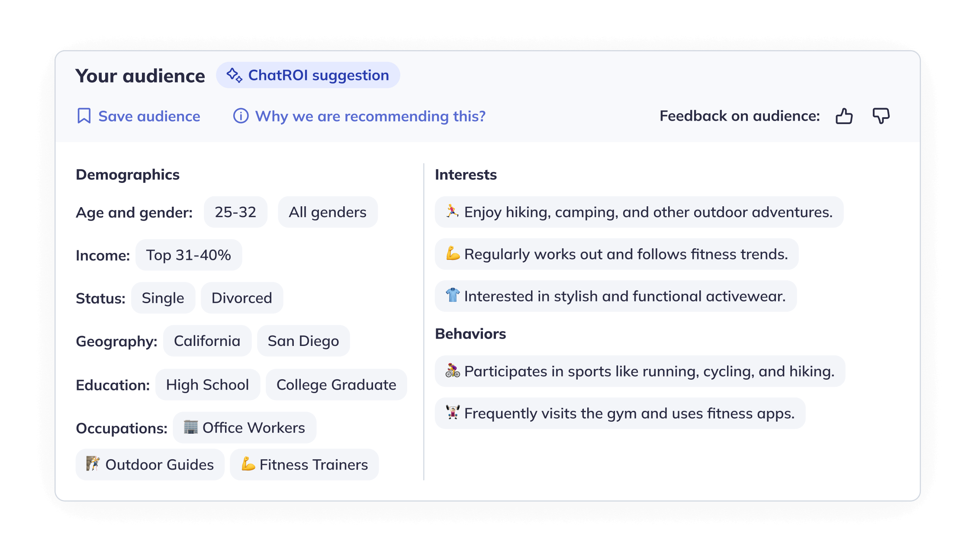Screen dimensions: 975x560
Task: Click the climber icon on Outdoor Guides
Action: coord(93,464)
